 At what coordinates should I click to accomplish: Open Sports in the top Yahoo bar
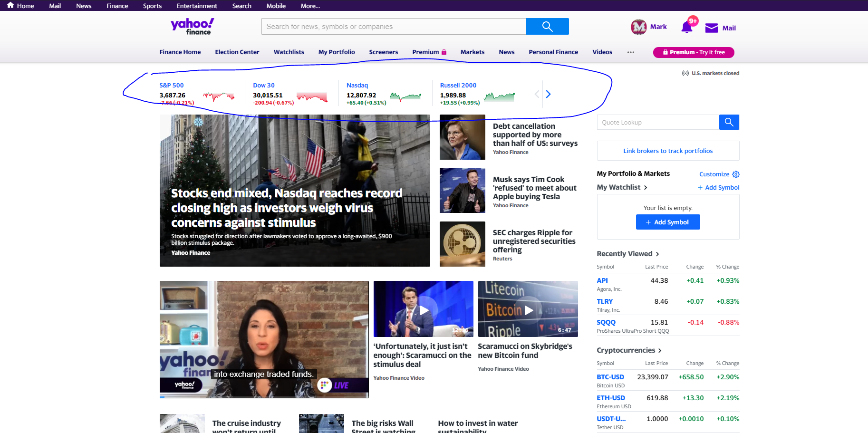click(x=152, y=6)
